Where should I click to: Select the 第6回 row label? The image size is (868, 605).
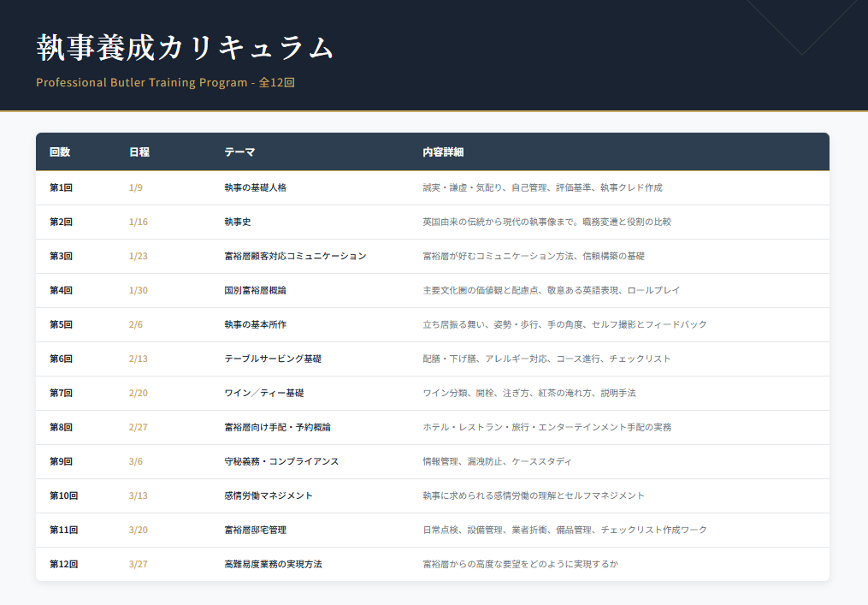[61, 359]
